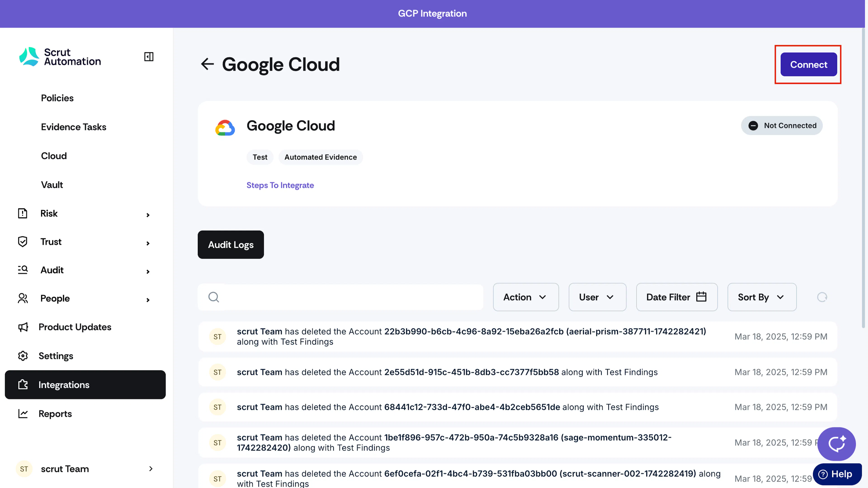
Task: Go back using the arrow beside Google Cloud
Action: (207, 64)
